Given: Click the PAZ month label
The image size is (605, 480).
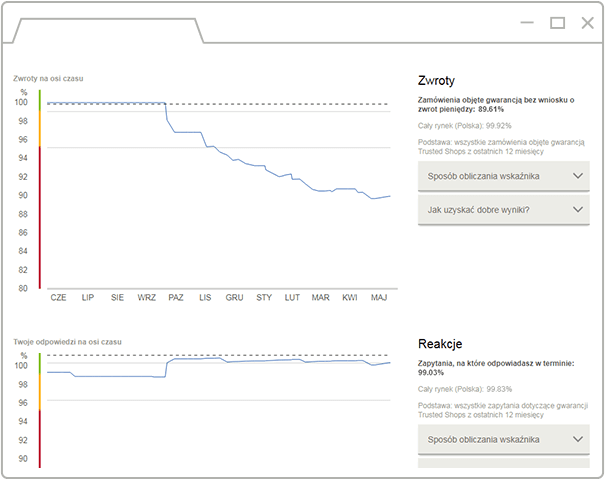Looking at the screenshot, I should [x=176, y=297].
